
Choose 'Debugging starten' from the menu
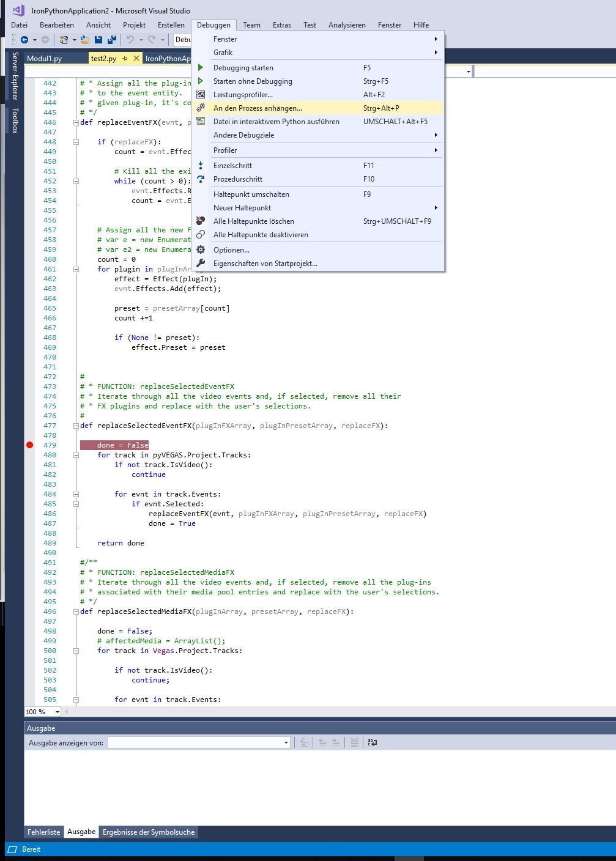pyautogui.click(x=243, y=68)
